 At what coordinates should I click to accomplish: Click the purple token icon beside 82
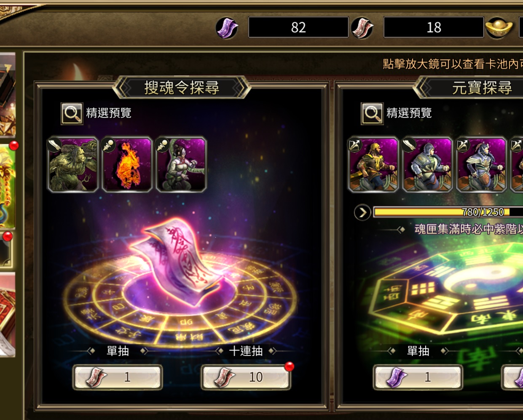(x=227, y=28)
